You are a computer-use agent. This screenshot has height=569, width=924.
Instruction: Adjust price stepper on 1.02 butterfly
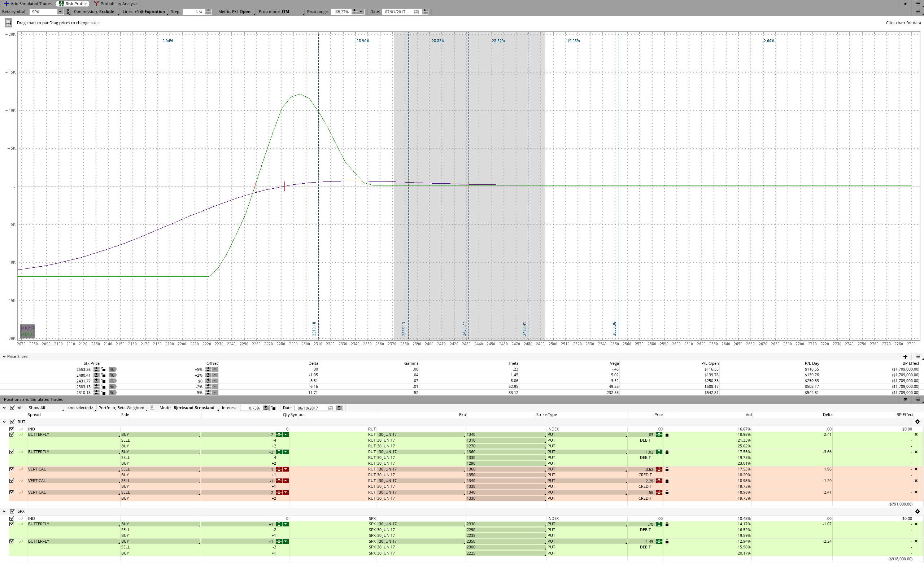click(659, 452)
